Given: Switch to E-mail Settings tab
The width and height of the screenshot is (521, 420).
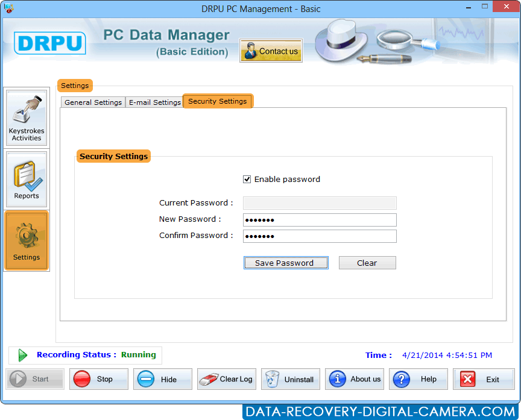Looking at the screenshot, I should point(154,102).
